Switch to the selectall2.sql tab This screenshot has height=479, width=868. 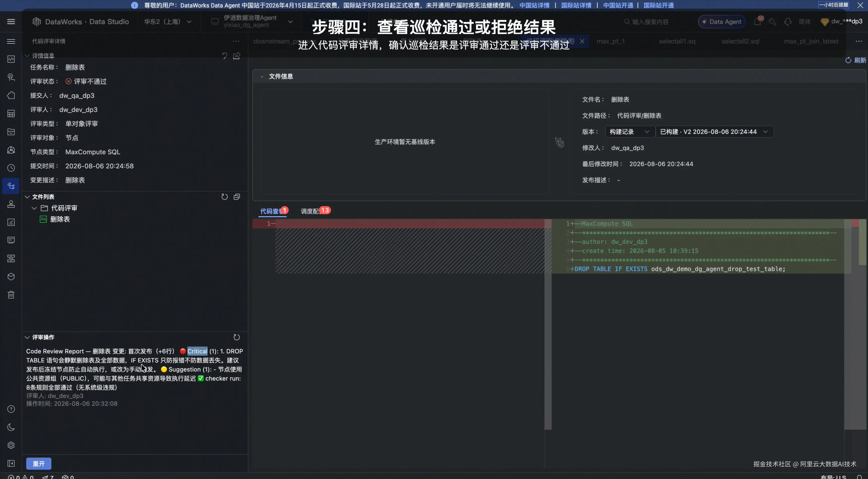click(740, 41)
